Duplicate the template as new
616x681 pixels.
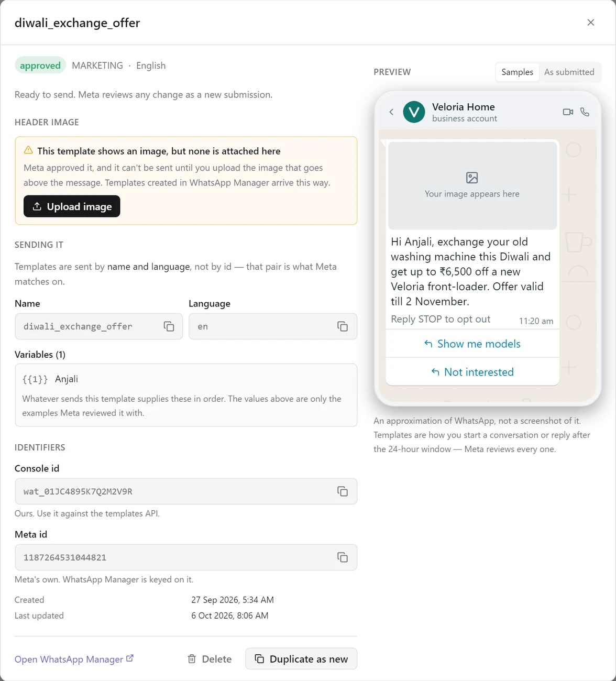pos(301,659)
